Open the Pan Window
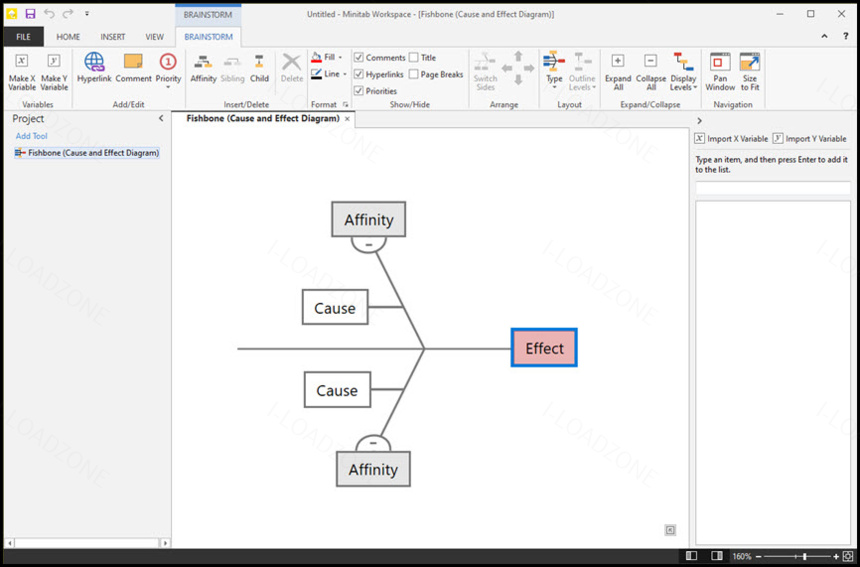Screen dimensions: 860x567 tap(720, 71)
